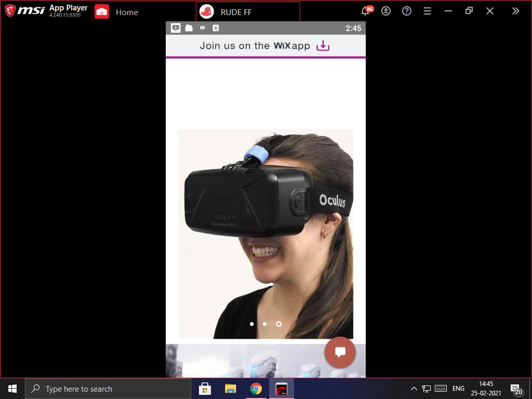Open Google Chrome from the taskbar
The width and height of the screenshot is (532, 399).
click(x=256, y=389)
